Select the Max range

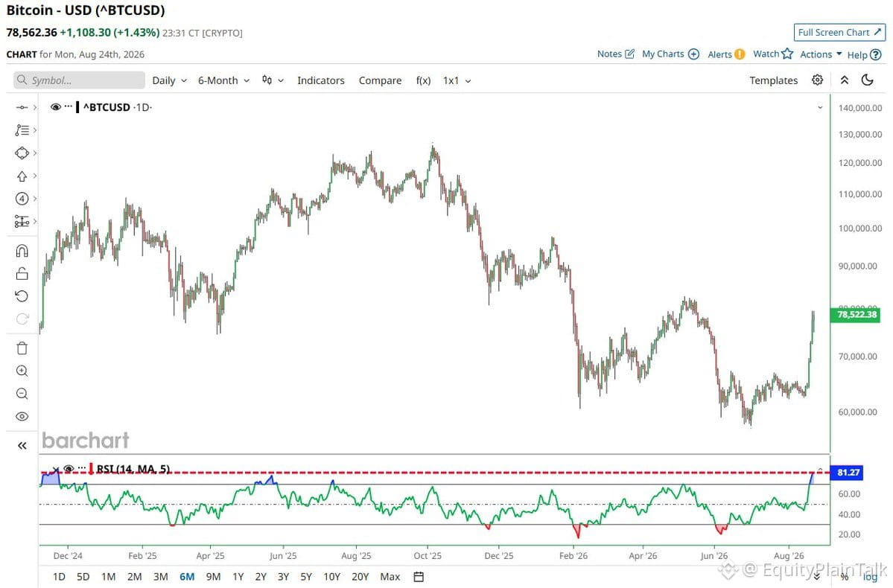(x=390, y=577)
